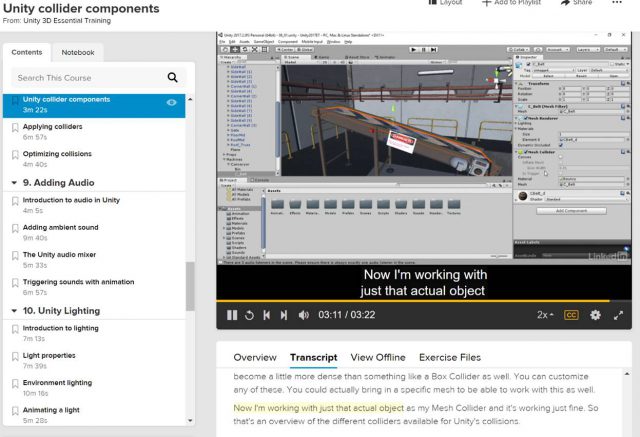Click contents list scroll-up arrow
This screenshot has width=640, height=437.
(190, 99)
